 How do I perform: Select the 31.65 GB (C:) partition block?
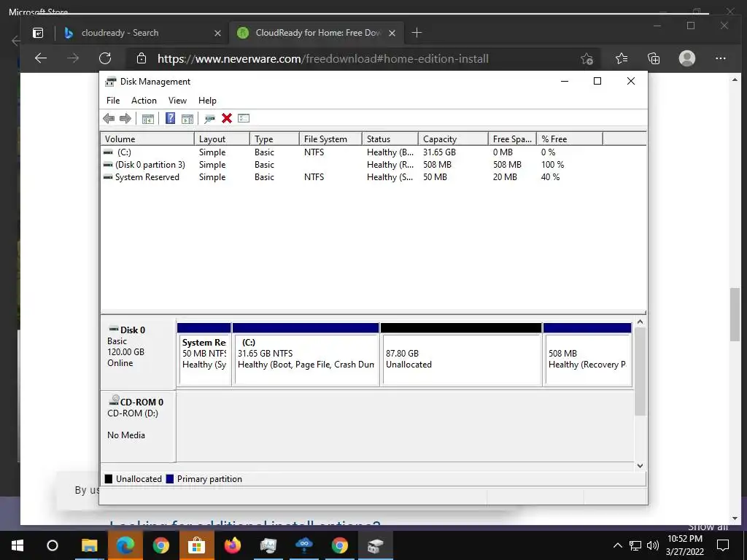pos(306,355)
